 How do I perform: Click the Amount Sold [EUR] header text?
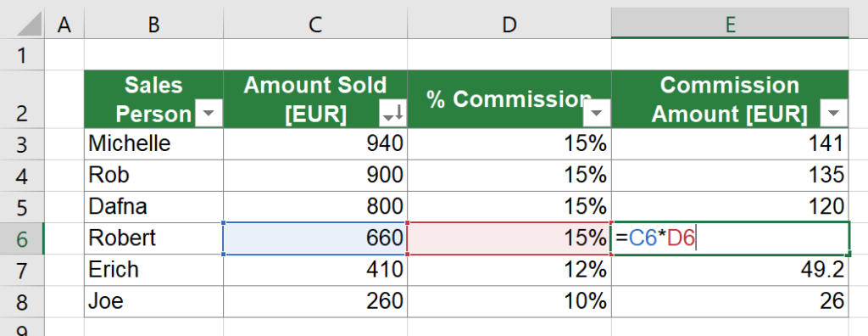(315, 100)
